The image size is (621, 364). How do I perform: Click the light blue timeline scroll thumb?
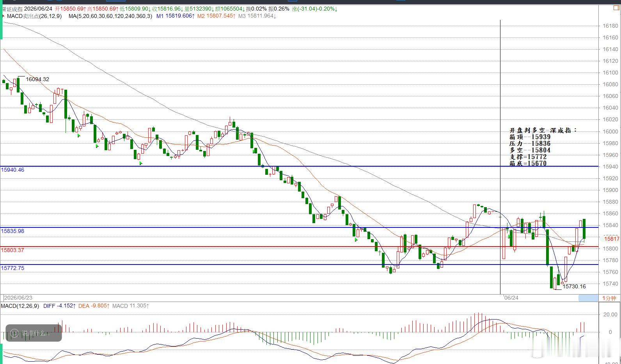click(x=588, y=298)
